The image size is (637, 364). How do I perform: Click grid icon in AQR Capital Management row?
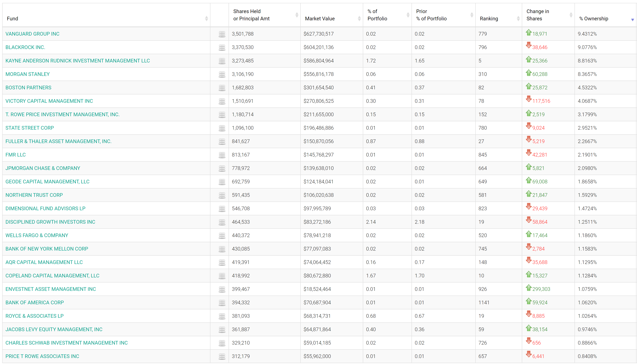(x=222, y=263)
